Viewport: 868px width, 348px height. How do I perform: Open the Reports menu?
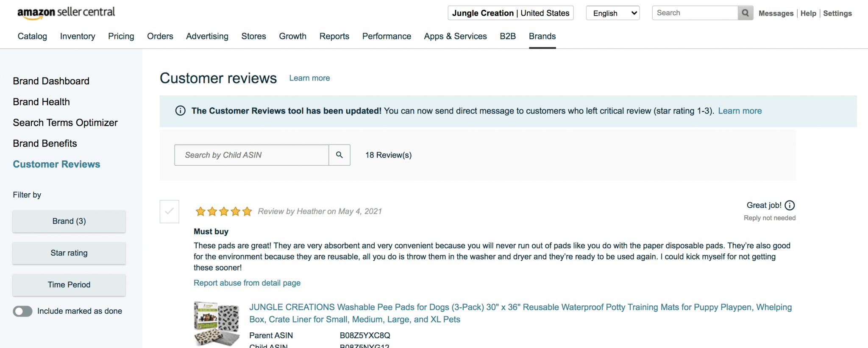[334, 36]
